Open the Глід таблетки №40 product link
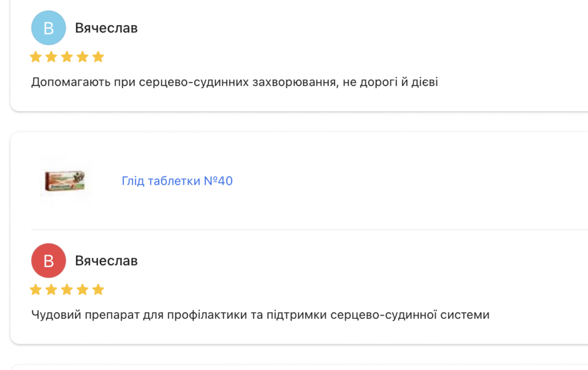Image resolution: width=588 pixels, height=370 pixels. tap(177, 181)
